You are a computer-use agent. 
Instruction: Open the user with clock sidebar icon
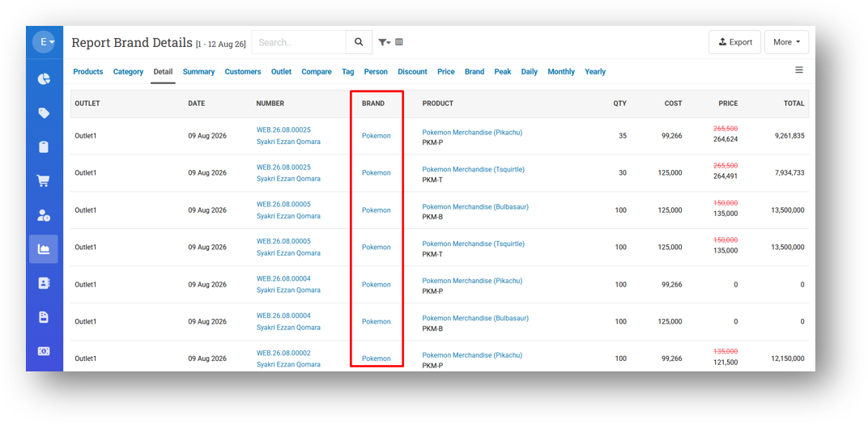pyautogui.click(x=44, y=215)
